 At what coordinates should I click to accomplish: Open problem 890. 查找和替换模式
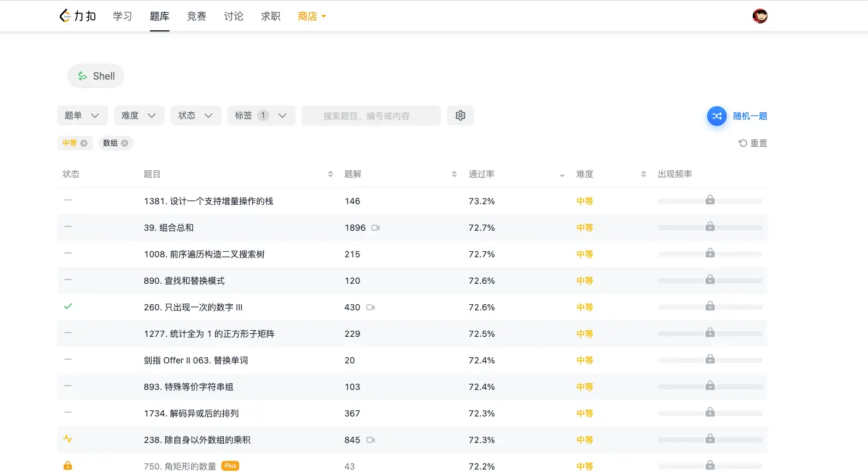(184, 281)
